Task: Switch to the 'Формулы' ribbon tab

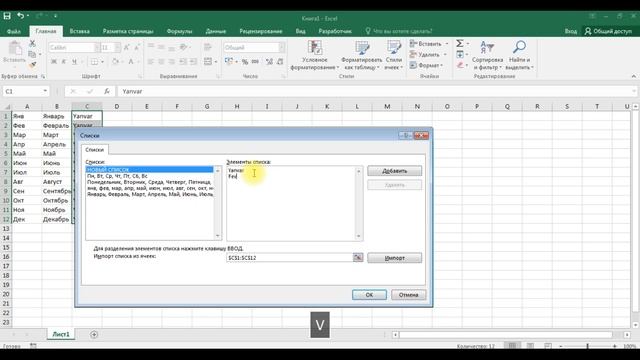Action: [179, 31]
